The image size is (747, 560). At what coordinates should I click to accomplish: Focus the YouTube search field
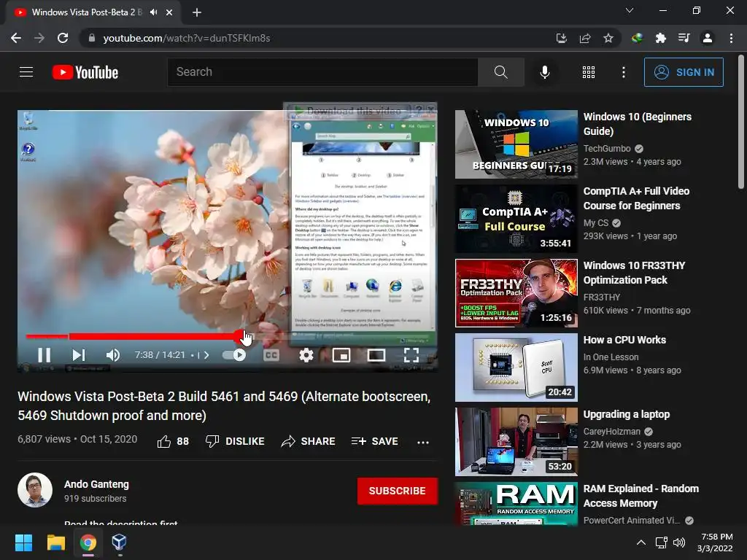(322, 72)
